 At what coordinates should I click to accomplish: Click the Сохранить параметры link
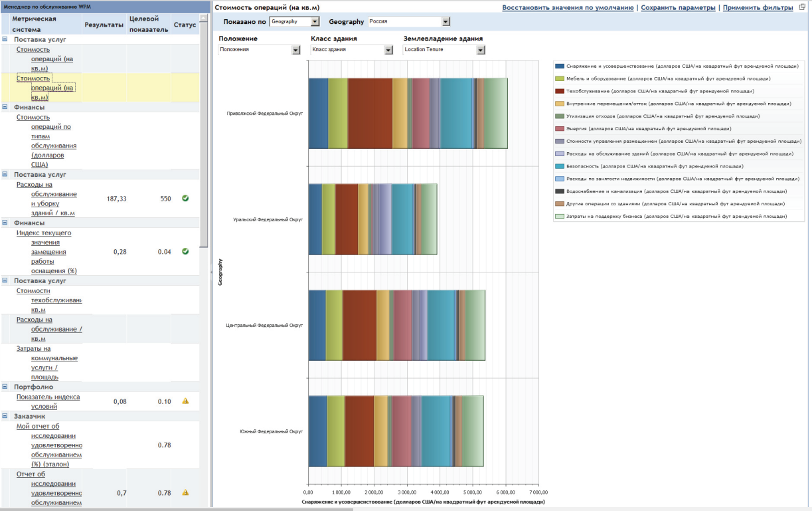pos(678,8)
